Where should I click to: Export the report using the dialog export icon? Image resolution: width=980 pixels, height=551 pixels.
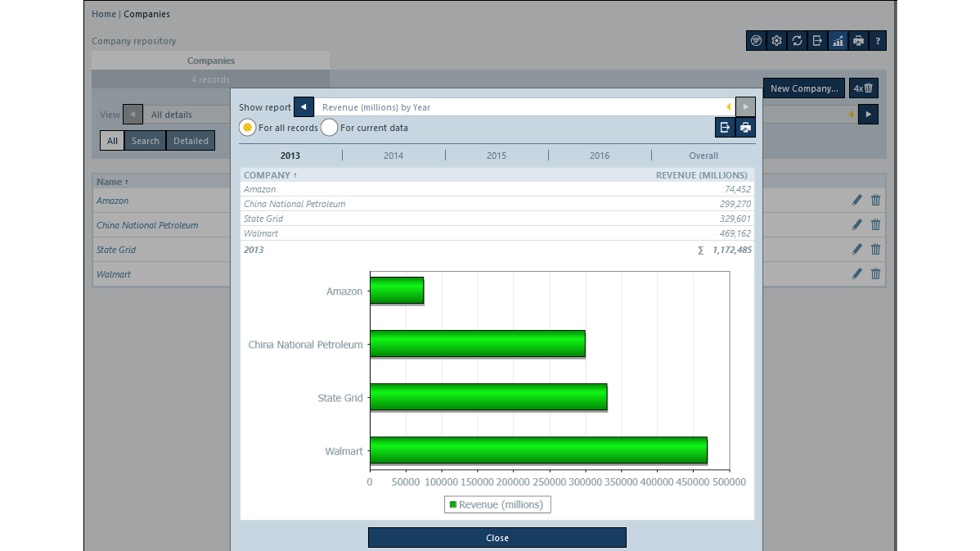pos(724,127)
